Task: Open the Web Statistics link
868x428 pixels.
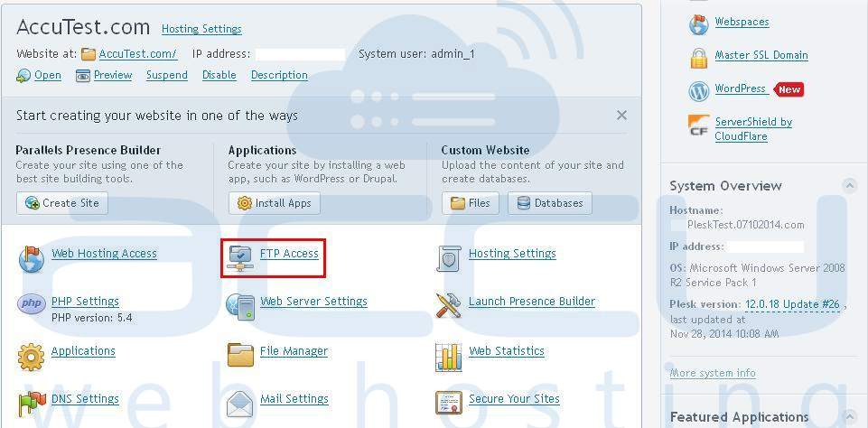Action: [507, 351]
